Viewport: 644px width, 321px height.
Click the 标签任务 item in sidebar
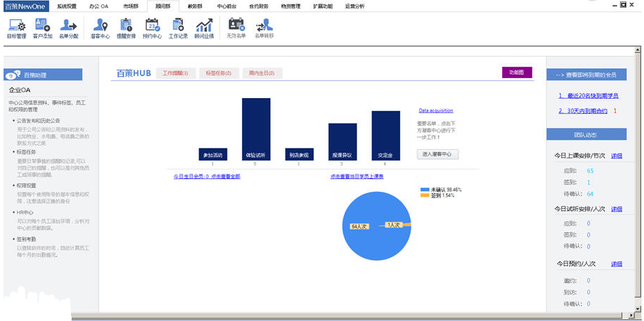(x=26, y=152)
